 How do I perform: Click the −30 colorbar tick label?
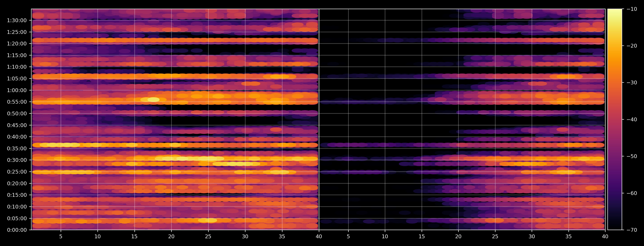pyautogui.click(x=632, y=83)
